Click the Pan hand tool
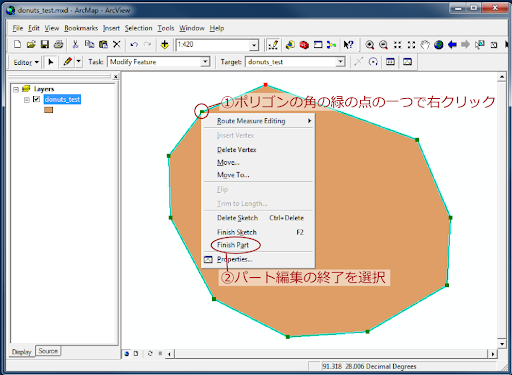Viewport: 512px width, 375px height. point(425,45)
